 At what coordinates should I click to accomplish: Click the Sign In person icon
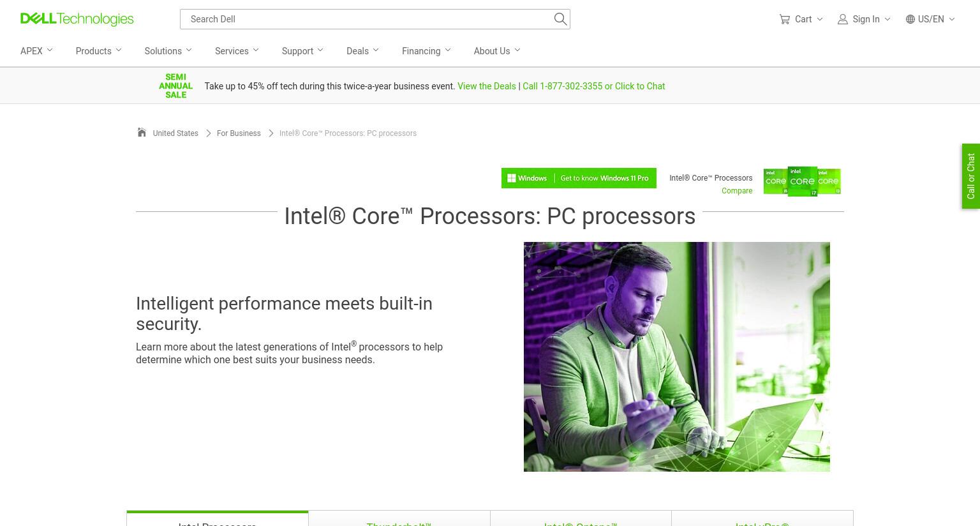(842, 19)
